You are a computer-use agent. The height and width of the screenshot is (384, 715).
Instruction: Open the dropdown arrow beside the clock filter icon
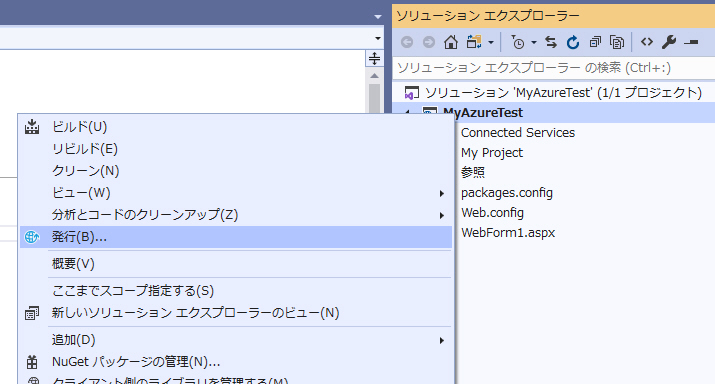(534, 43)
